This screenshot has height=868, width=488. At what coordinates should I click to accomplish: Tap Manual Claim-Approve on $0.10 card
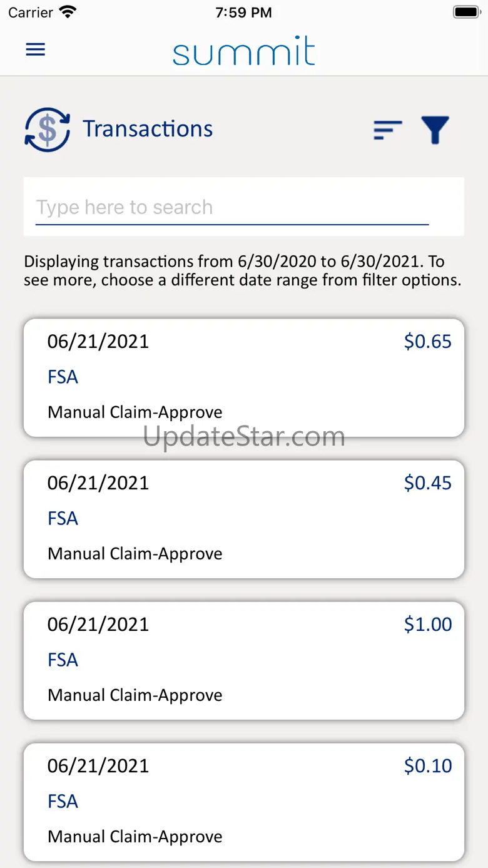(x=135, y=837)
